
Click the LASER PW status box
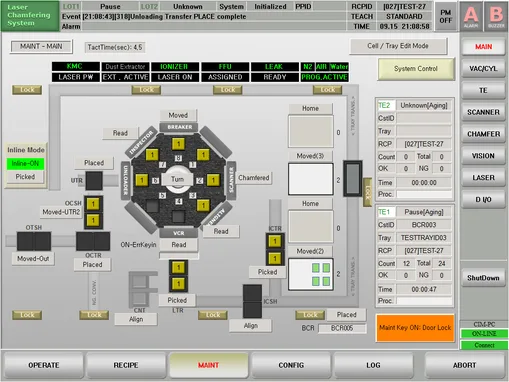point(75,77)
